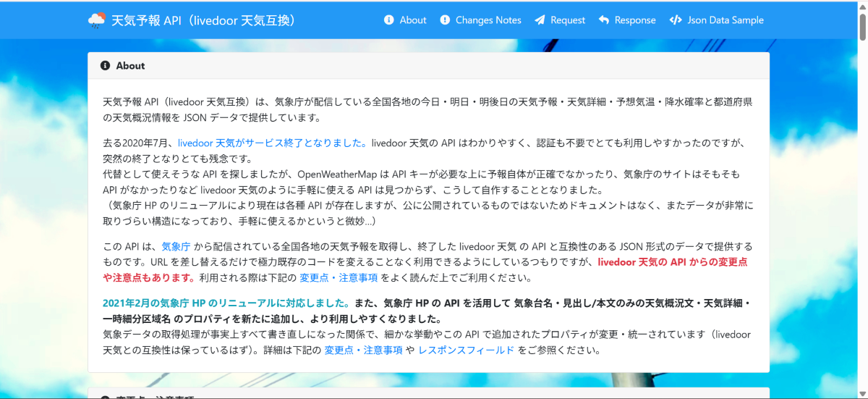This screenshot has width=868, height=399.
Task: Click the info circle icon beside About in navbar
Action: (389, 20)
